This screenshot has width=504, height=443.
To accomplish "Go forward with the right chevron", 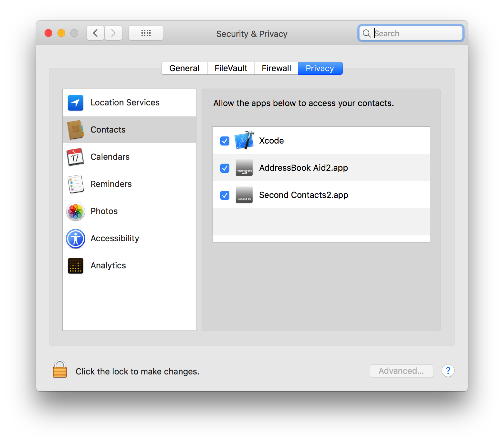I will pyautogui.click(x=113, y=33).
